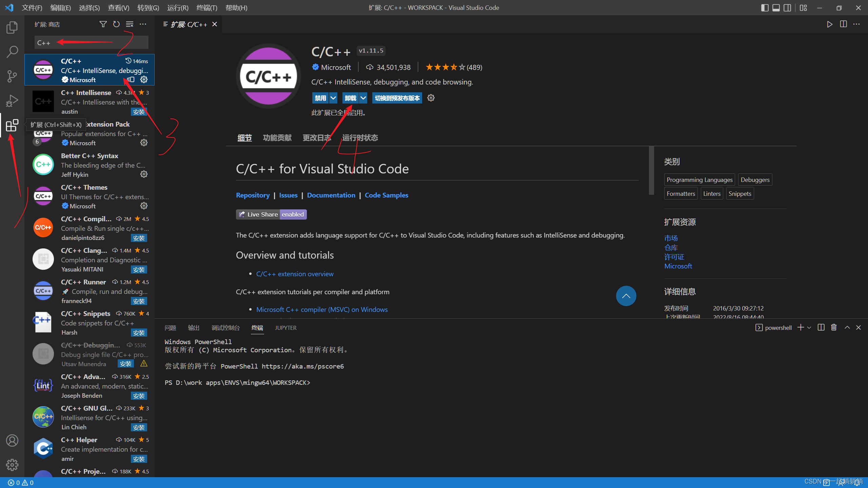868x488 pixels.
Task: Open extensions view more actions menu
Action: click(x=143, y=24)
